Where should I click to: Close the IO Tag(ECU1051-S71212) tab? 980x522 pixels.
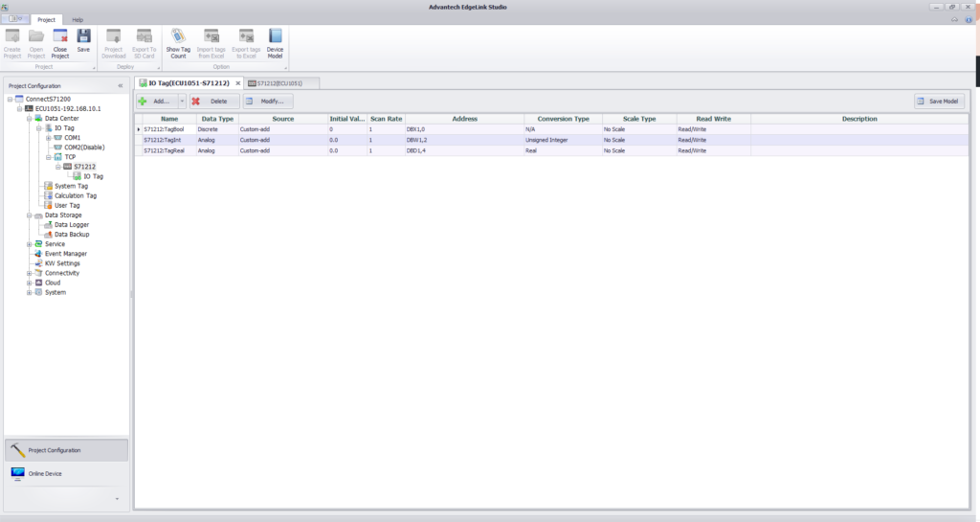(237, 83)
